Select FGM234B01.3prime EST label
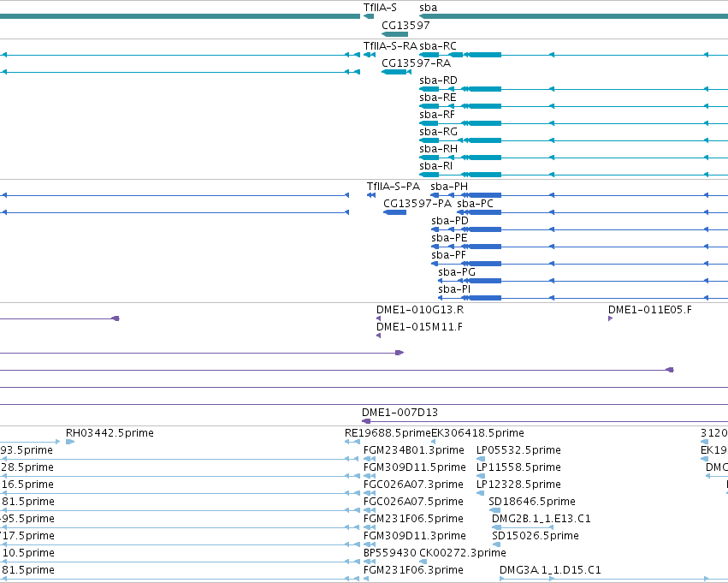This screenshot has height=583, width=728. pos(414,450)
